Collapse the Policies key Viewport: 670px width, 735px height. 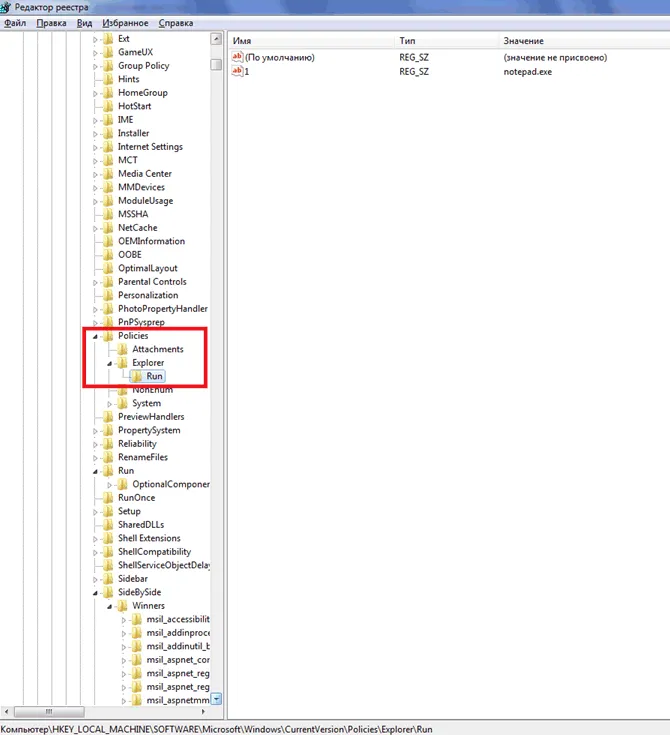(95, 337)
